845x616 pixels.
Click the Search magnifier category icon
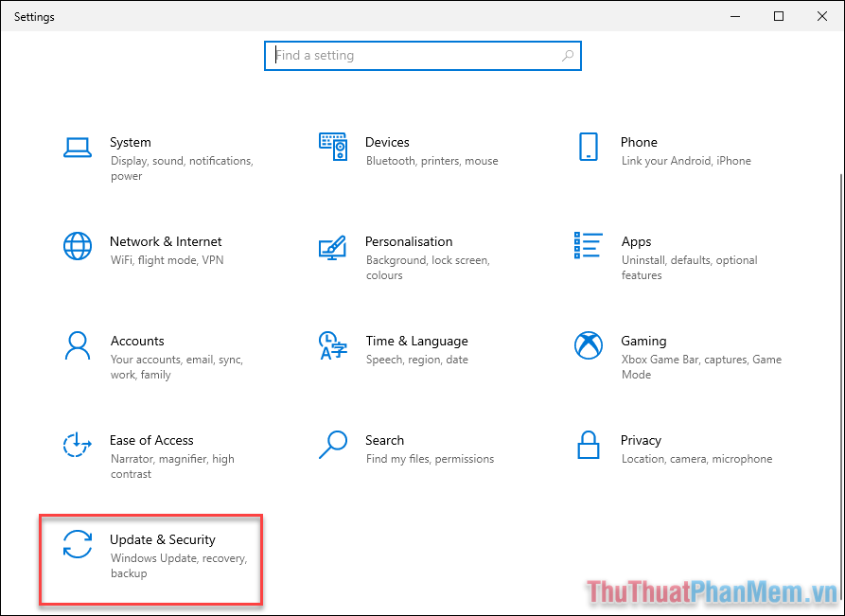[x=333, y=445]
